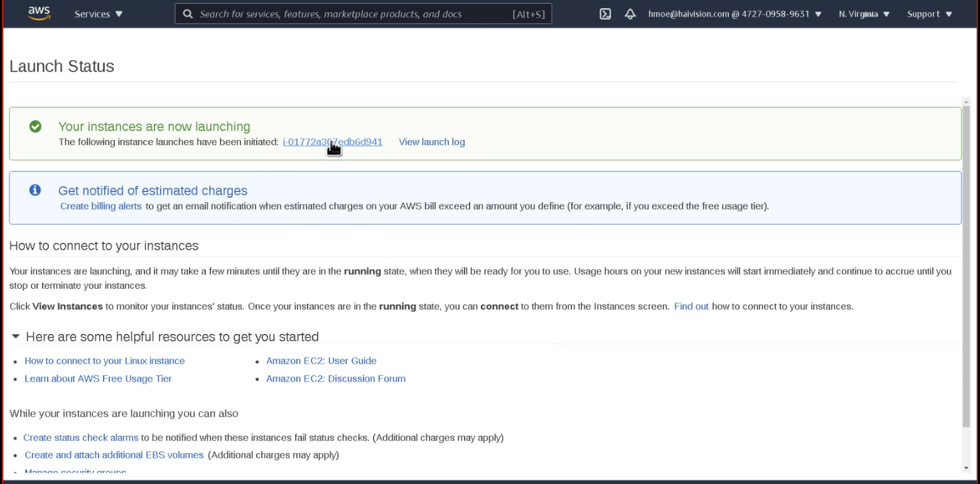This screenshot has width=980, height=484.
Task: Click the search magnifier icon
Action: 187,14
